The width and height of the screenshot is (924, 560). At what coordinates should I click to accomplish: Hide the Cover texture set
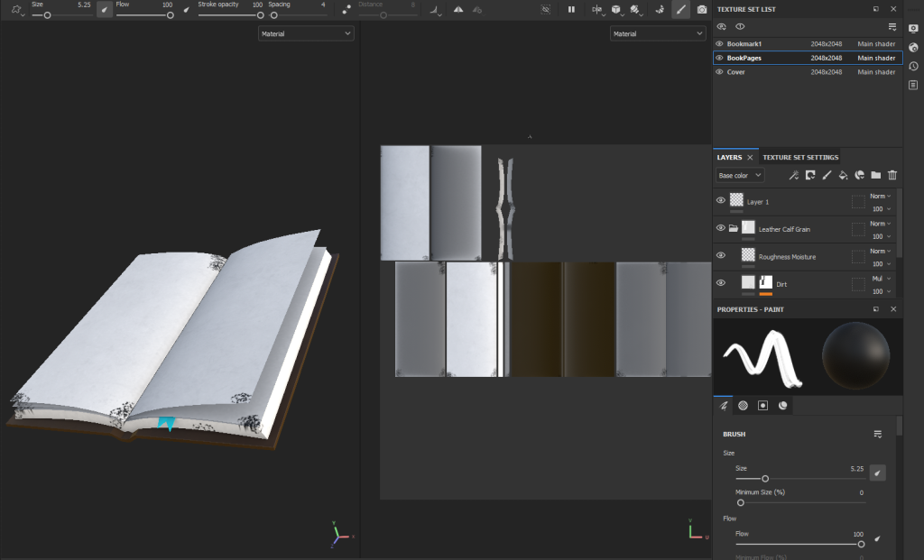719,72
